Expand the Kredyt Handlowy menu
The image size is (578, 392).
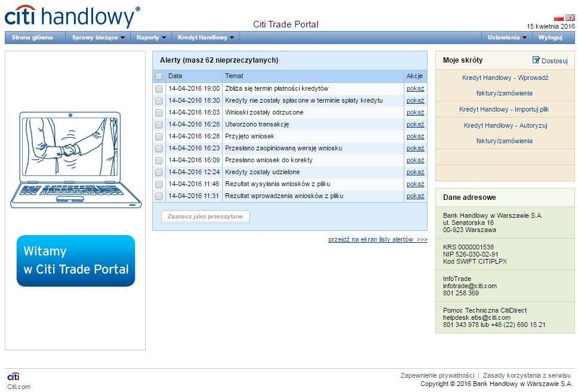pos(205,38)
